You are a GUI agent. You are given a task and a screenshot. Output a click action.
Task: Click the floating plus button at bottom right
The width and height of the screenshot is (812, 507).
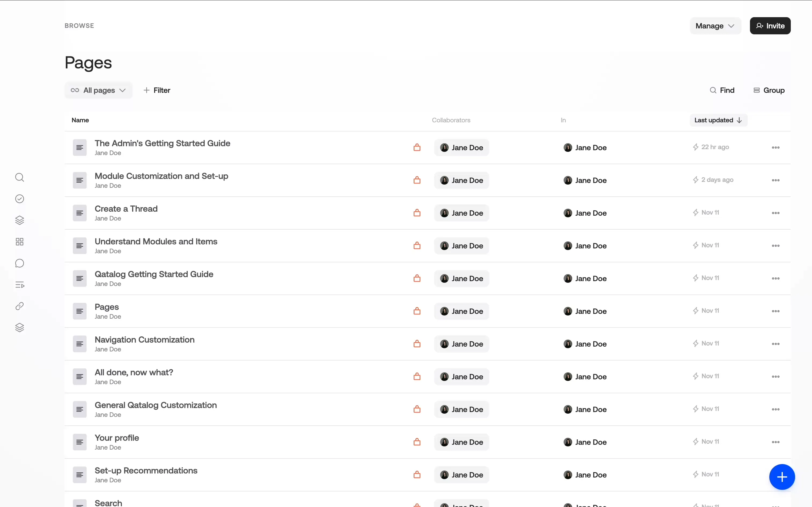point(782,477)
